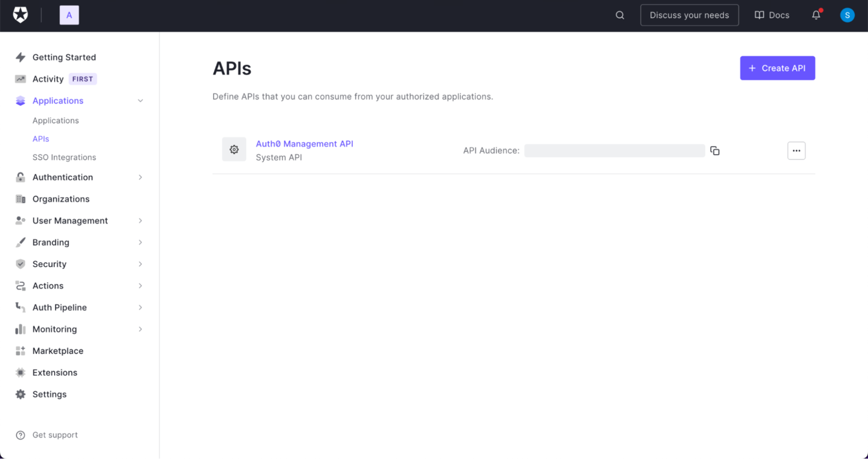Collapse the Applications section
This screenshot has width=868, height=459.
point(140,100)
